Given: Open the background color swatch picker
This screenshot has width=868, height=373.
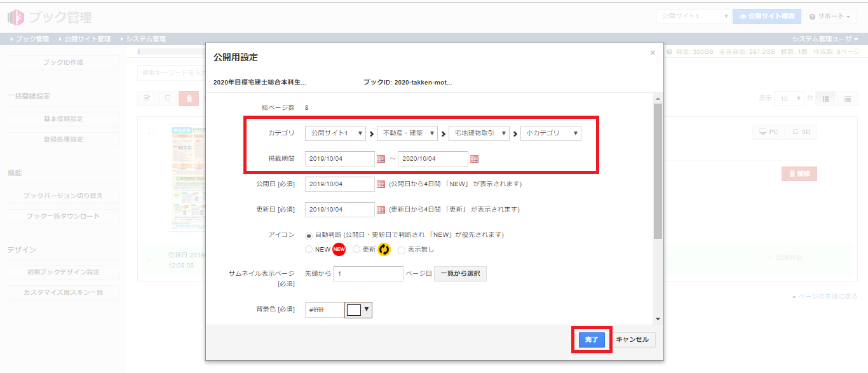Looking at the screenshot, I should 358,310.
